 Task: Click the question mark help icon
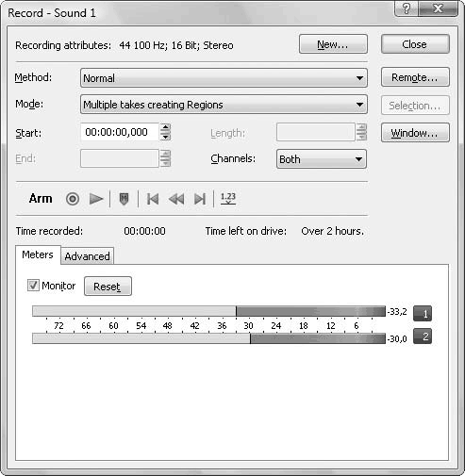pos(407,8)
